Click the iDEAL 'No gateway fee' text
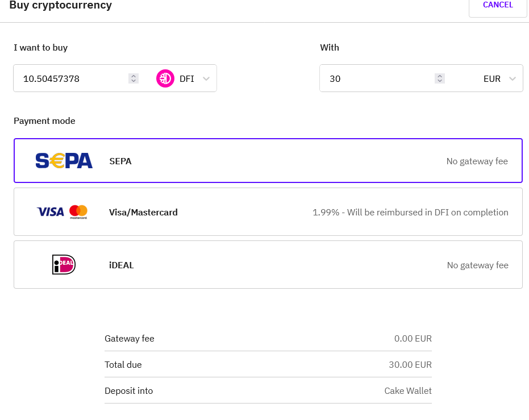The width and height of the screenshot is (529, 420). (477, 265)
